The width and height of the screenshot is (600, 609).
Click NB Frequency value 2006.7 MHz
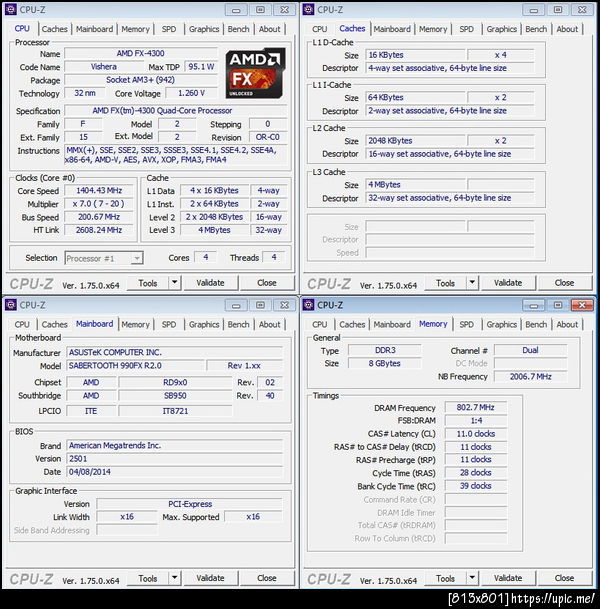pyautogui.click(x=530, y=376)
